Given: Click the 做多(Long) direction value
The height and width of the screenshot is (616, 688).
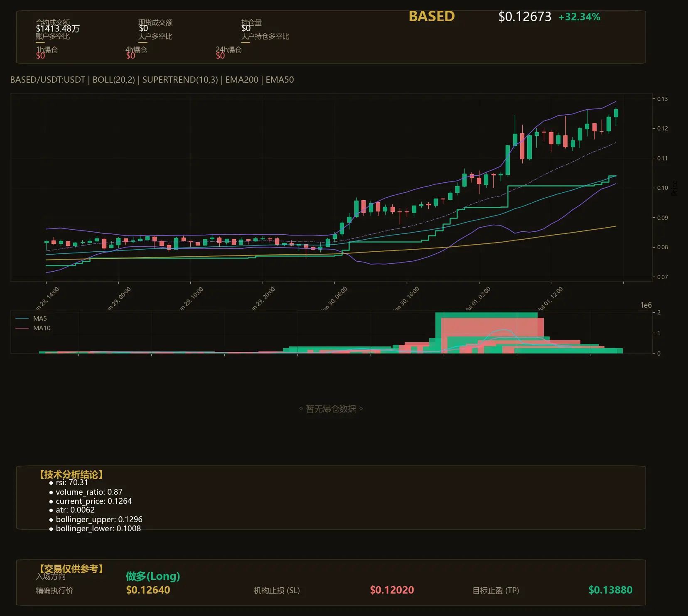Looking at the screenshot, I should (x=153, y=576).
